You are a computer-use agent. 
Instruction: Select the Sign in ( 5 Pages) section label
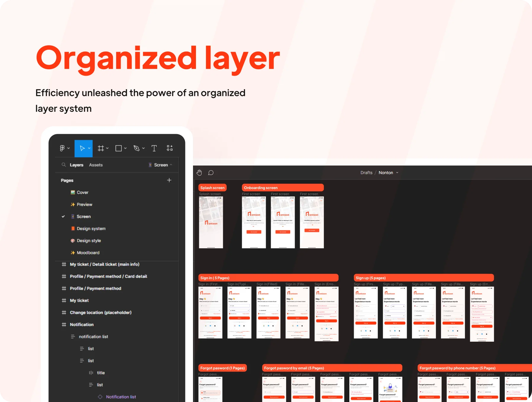coord(268,278)
